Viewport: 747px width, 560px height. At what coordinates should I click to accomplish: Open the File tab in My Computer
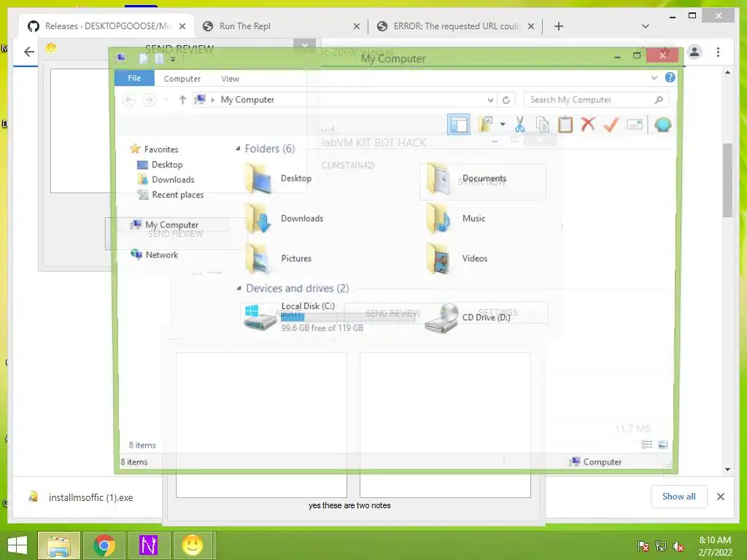coord(134,78)
